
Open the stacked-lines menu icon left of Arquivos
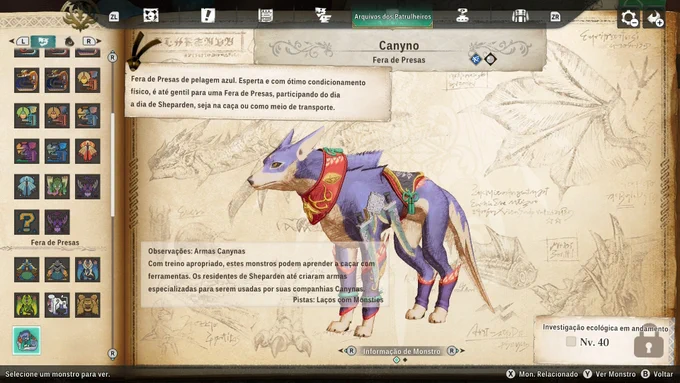pos(323,16)
